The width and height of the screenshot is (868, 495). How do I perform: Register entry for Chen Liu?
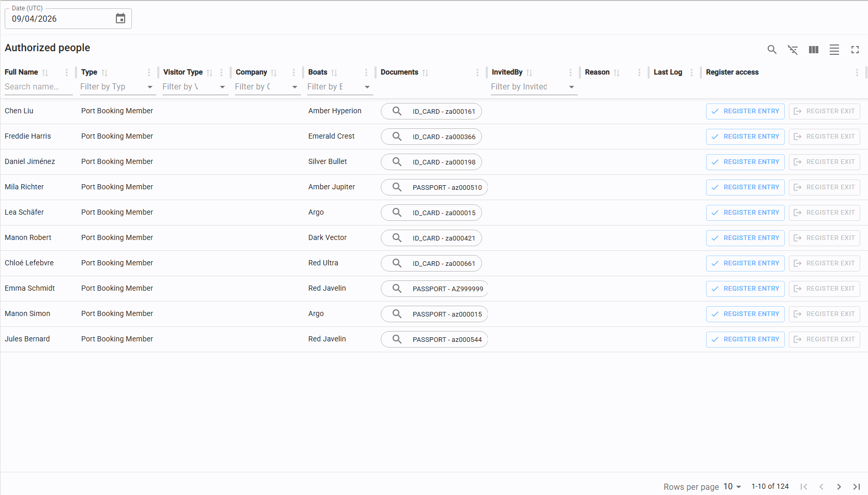tap(745, 111)
